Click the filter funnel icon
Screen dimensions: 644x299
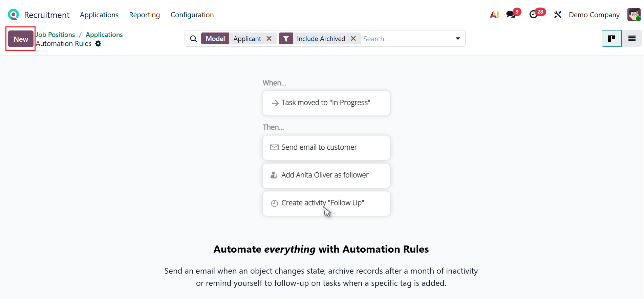286,39
